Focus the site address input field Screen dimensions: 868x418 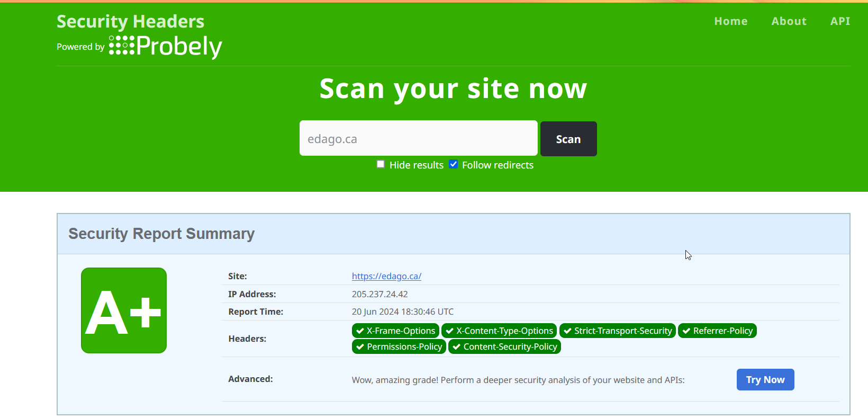pyautogui.click(x=418, y=138)
